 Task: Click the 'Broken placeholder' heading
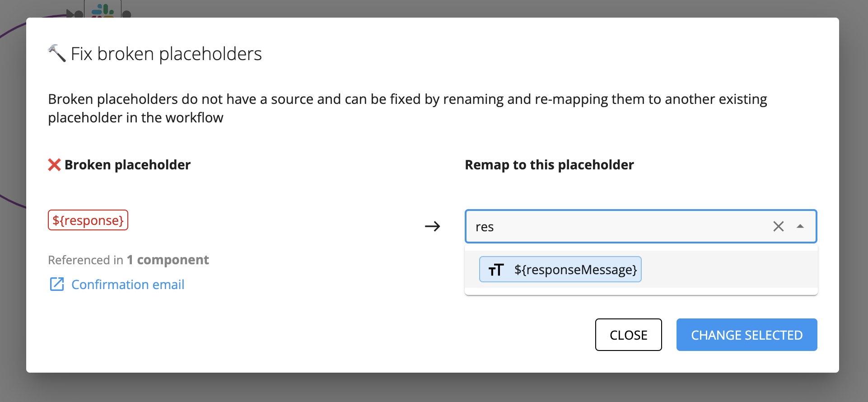[127, 165]
